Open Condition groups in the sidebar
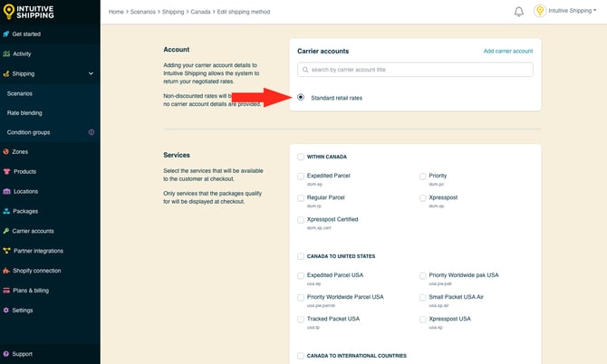Viewport: 607px width, 364px height. (x=28, y=132)
